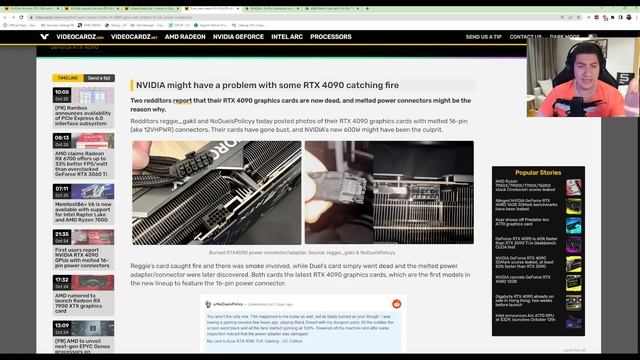640x360 pixels.
Task: Open the browser three-dot menu
Action: (x=636, y=17)
